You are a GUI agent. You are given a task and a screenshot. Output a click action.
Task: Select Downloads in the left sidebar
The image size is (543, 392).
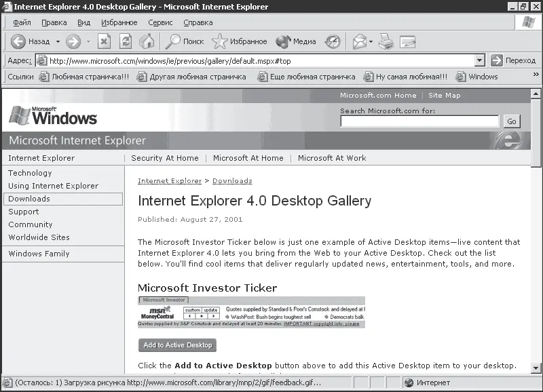(63, 199)
